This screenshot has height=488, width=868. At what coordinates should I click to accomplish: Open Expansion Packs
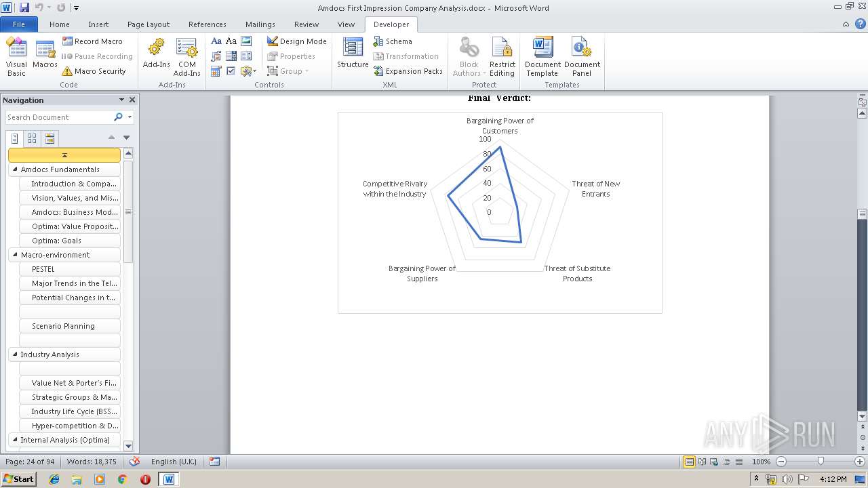tap(408, 71)
